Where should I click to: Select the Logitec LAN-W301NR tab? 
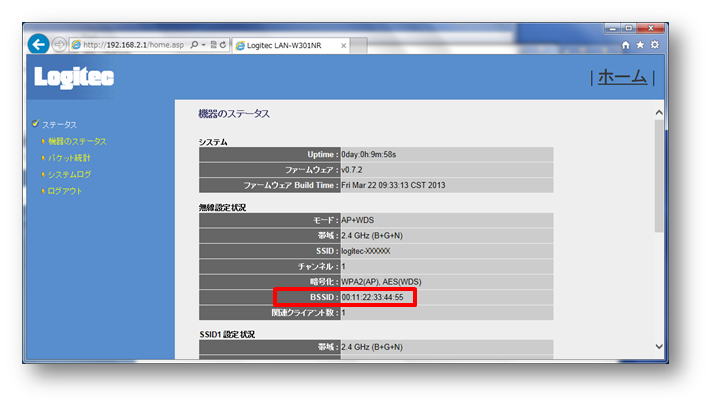pos(290,45)
